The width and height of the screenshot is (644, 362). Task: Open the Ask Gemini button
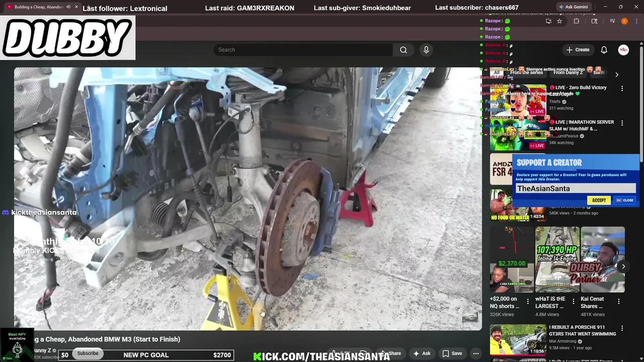573,7
